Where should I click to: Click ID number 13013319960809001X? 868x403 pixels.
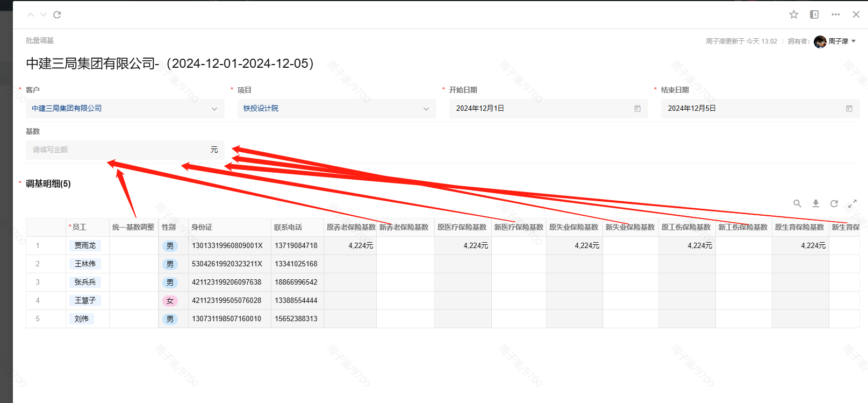point(227,246)
